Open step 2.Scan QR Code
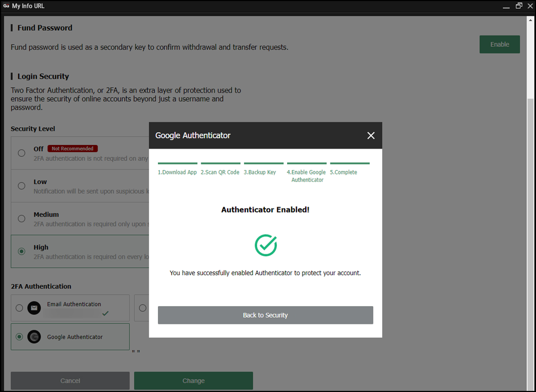The image size is (536, 392). pos(220,172)
